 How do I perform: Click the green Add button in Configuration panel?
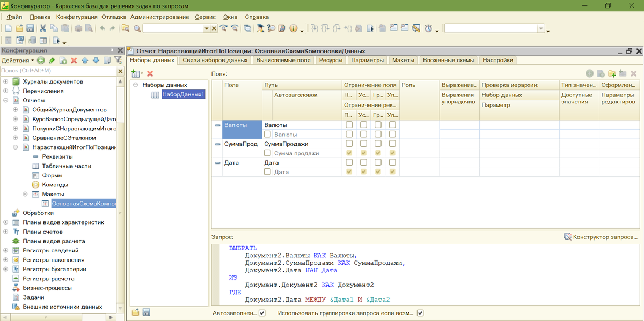click(x=41, y=61)
